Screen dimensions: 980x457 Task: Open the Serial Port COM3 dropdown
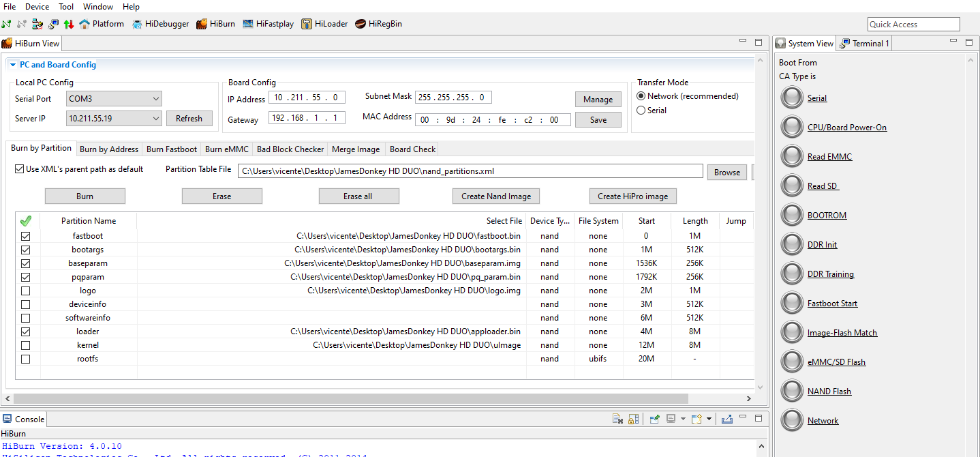click(x=114, y=99)
